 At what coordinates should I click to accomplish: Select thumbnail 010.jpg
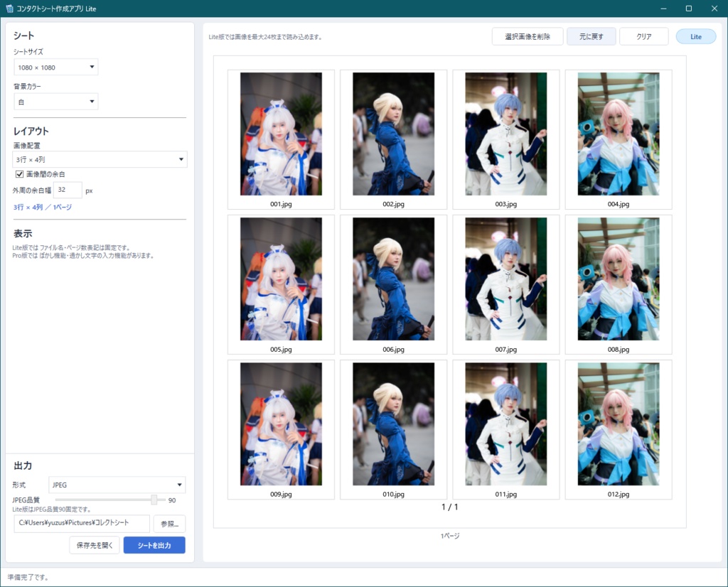pyautogui.click(x=393, y=430)
